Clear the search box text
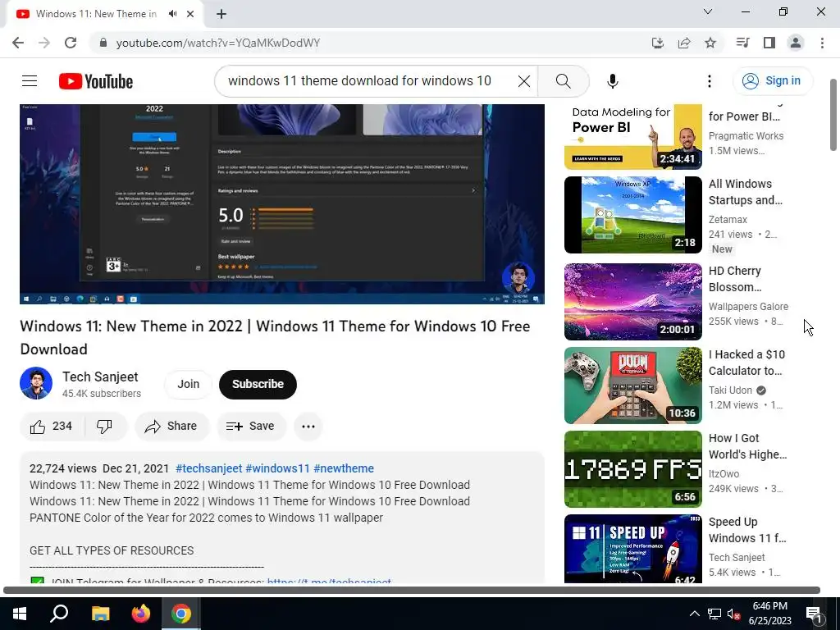 (x=524, y=81)
